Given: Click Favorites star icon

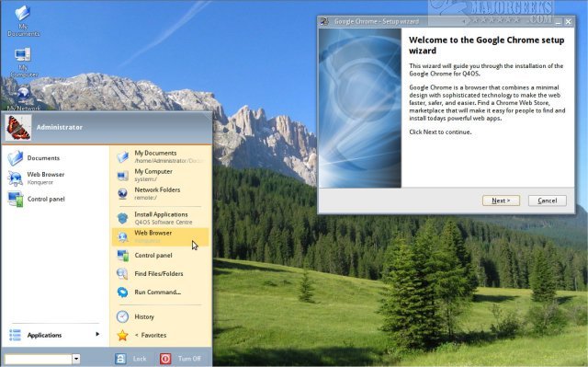Looking at the screenshot, I should tap(122, 335).
